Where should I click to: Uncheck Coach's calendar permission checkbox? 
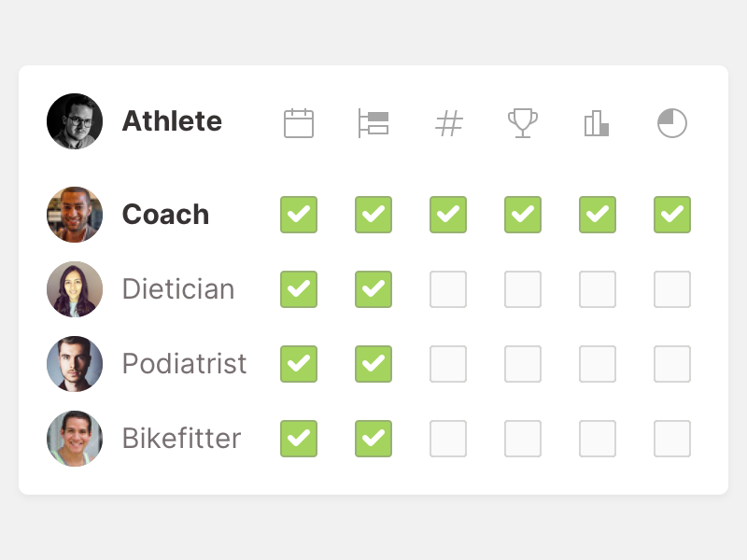299,215
